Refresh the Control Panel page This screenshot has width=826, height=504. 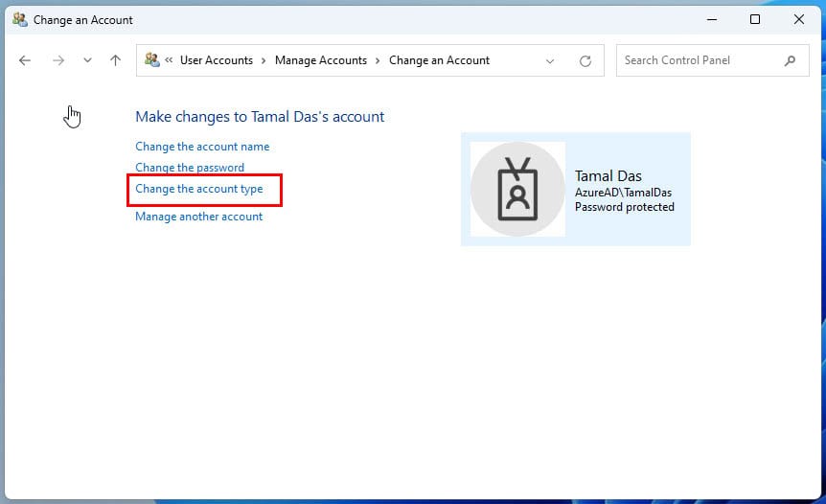point(585,61)
